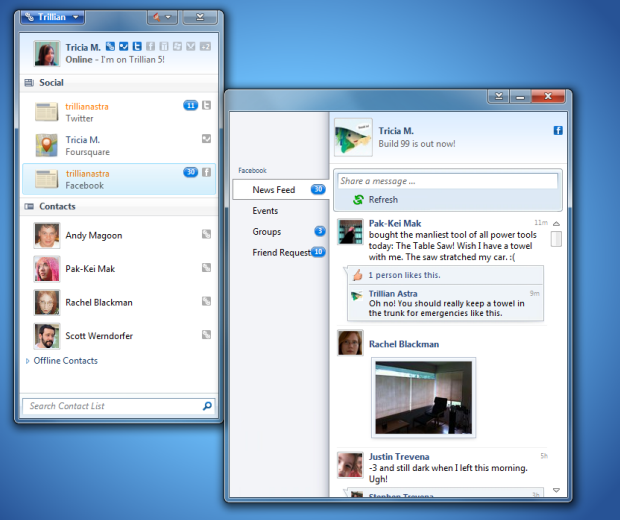
Task: Click Andy Magoon's avatar
Action: [47, 235]
